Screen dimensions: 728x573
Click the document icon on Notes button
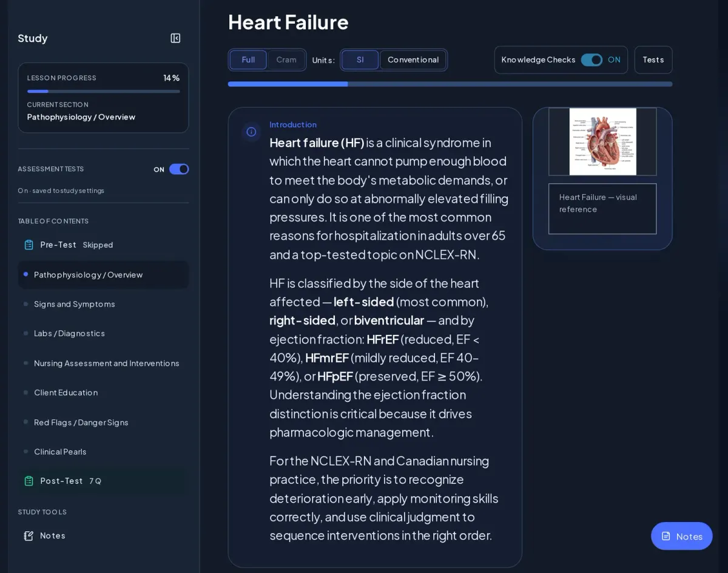(666, 536)
